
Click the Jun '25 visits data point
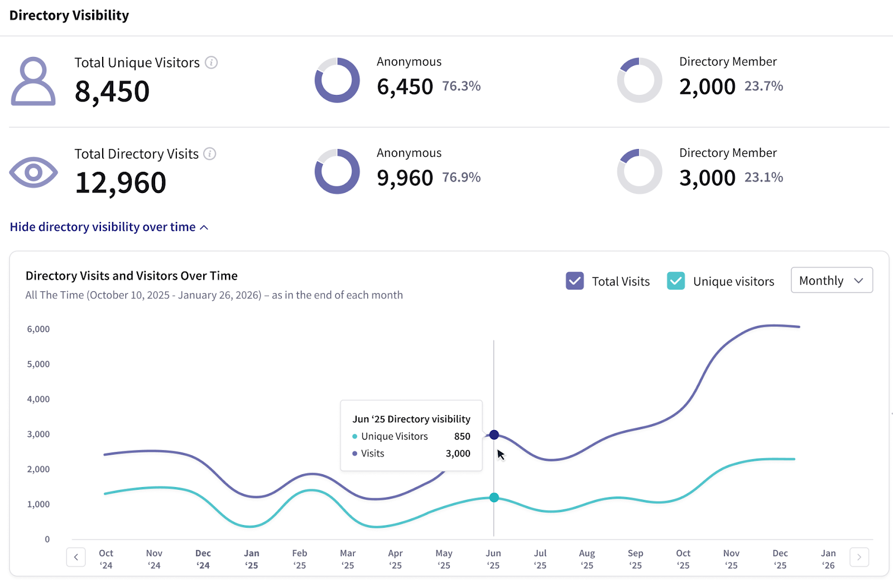click(x=494, y=435)
